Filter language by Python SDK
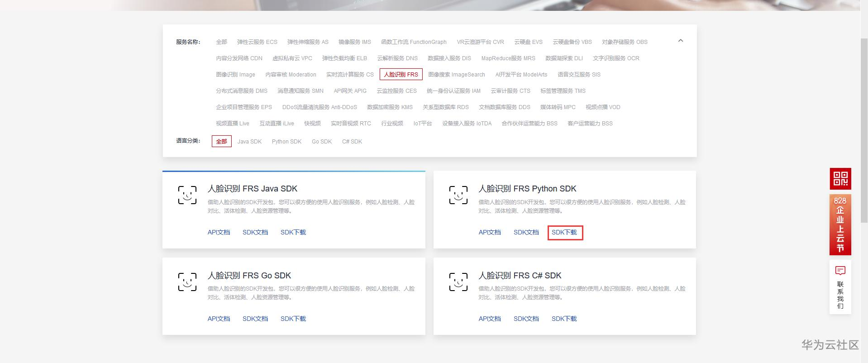This screenshot has width=868, height=363. [x=286, y=142]
